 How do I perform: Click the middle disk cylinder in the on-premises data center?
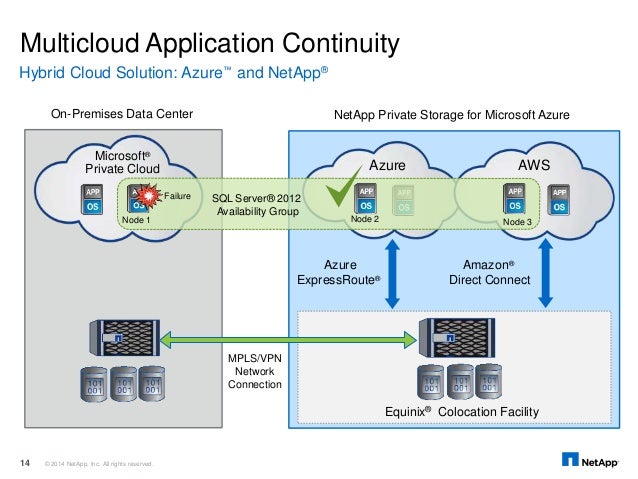[123, 384]
